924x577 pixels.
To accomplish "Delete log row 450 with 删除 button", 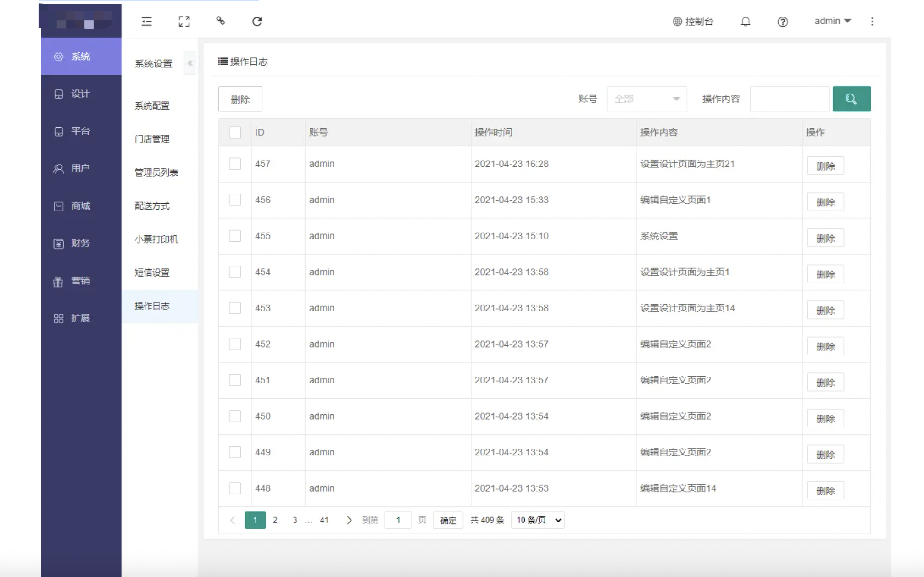I will pyautogui.click(x=825, y=418).
